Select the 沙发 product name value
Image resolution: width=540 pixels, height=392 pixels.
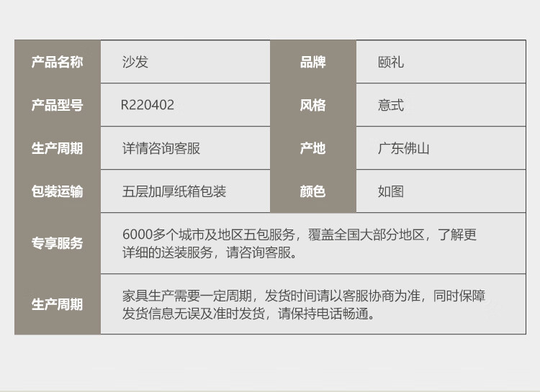[135, 63]
